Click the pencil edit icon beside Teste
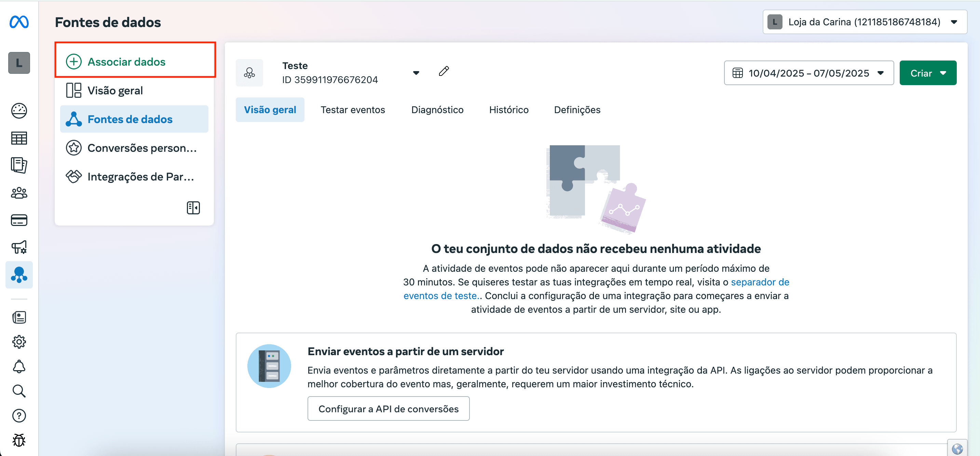The width and height of the screenshot is (980, 456). coord(444,71)
